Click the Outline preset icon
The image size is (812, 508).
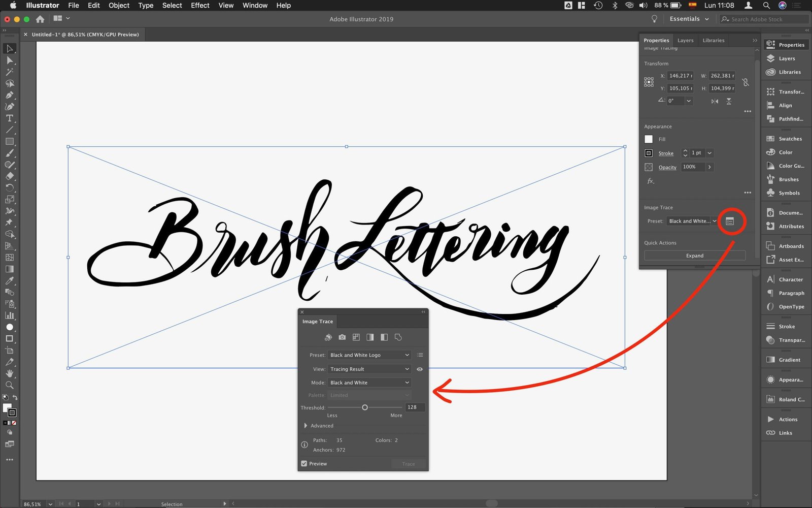coord(398,337)
